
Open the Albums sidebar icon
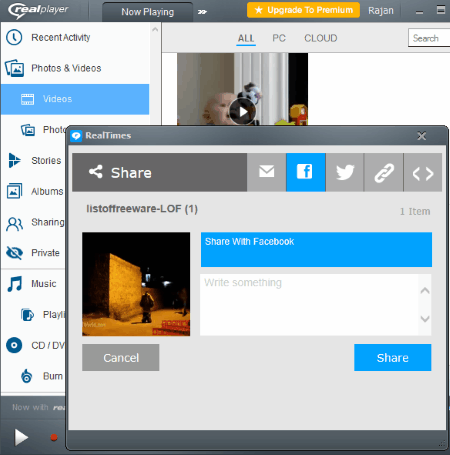(x=14, y=191)
